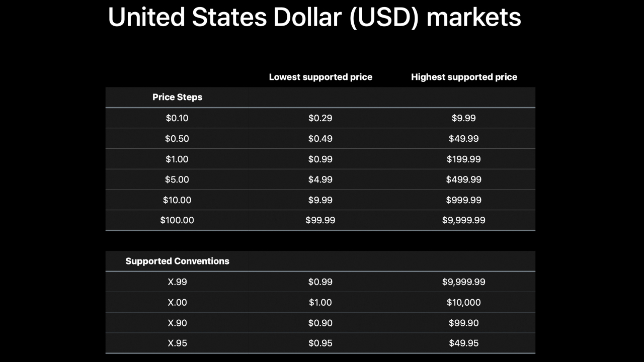Select the "Highest supported price" column header

tap(464, 77)
